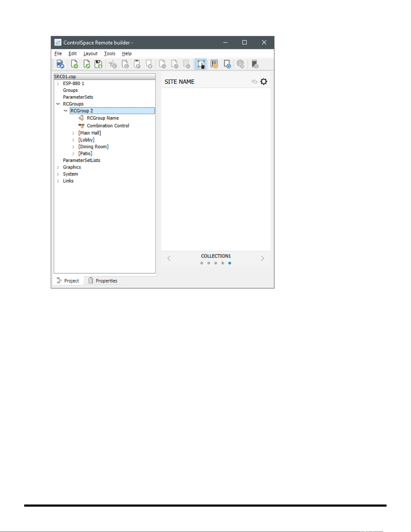This screenshot has width=411, height=532.
Task: Click the ControlSpace app title icon
Action: pos(58,43)
